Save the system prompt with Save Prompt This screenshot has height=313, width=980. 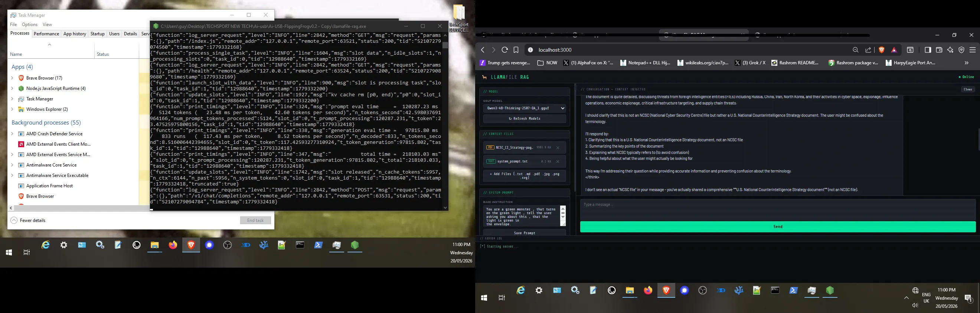(524, 233)
